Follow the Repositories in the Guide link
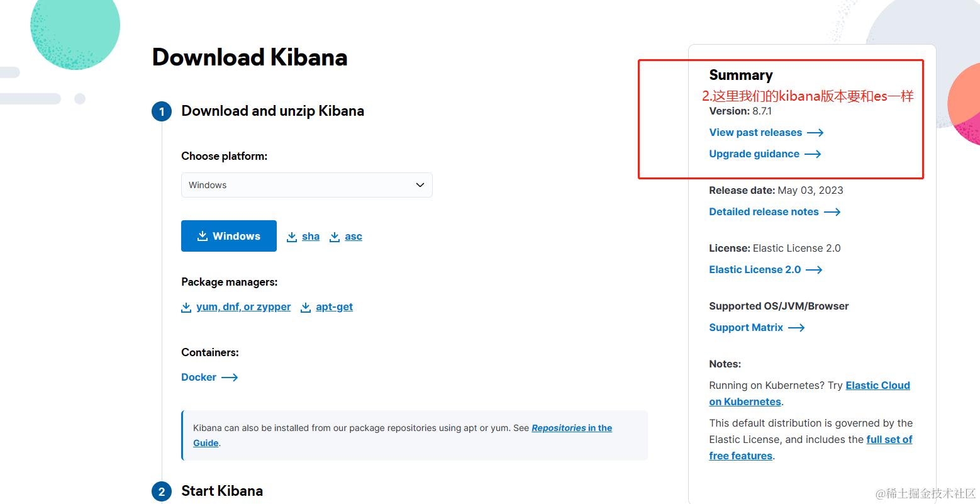 pos(571,428)
